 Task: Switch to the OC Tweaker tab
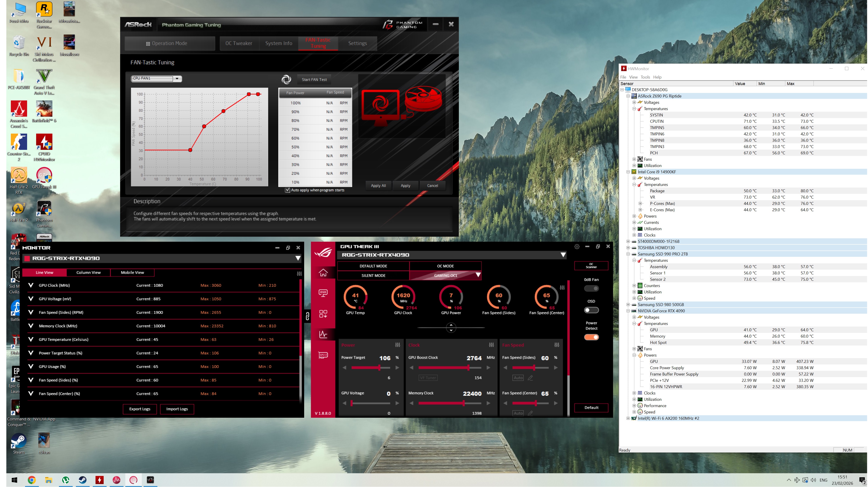239,43
